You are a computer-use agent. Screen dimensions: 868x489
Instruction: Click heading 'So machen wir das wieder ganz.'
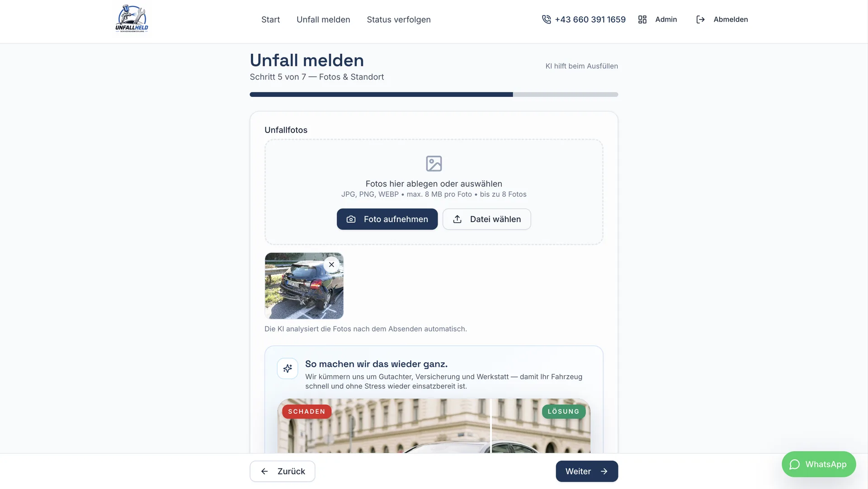[376, 364]
